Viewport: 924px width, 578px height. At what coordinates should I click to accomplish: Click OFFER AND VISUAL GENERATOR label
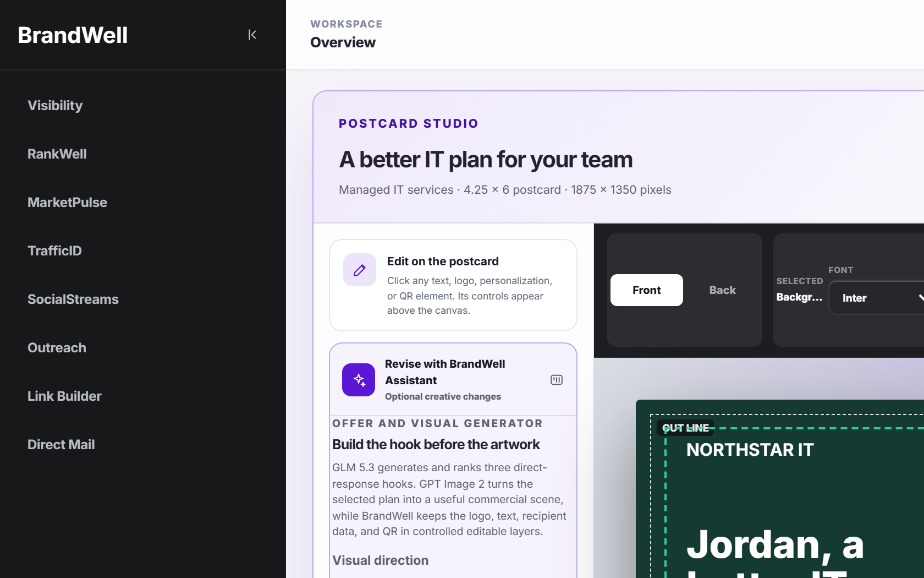pyautogui.click(x=437, y=423)
